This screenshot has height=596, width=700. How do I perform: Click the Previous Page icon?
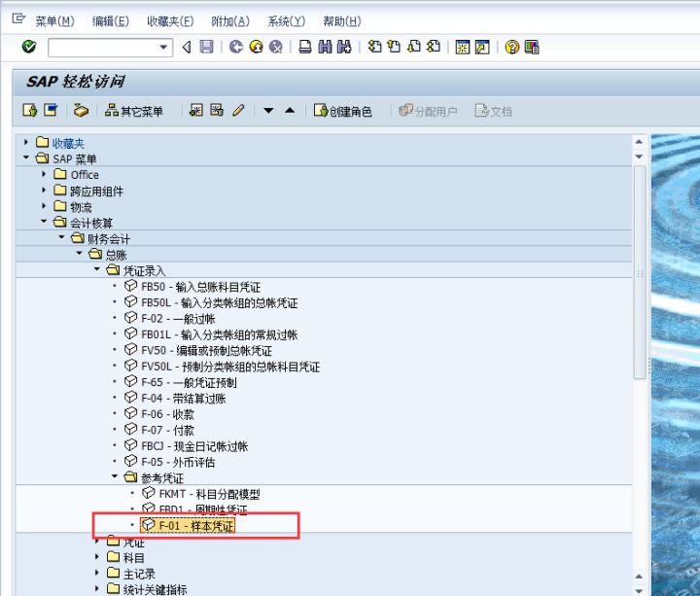[394, 47]
